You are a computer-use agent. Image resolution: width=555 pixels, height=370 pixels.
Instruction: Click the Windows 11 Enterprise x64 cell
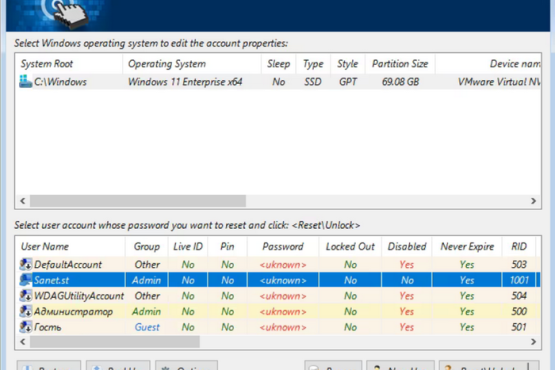(x=185, y=82)
